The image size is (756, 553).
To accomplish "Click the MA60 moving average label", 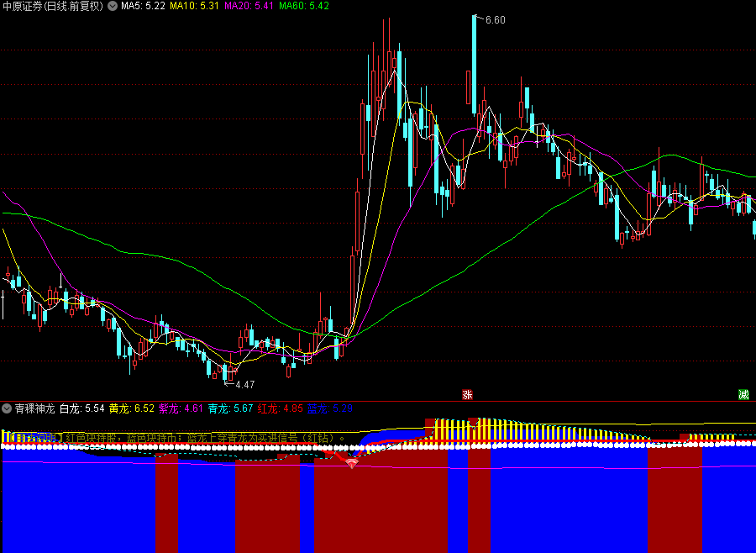I will pos(304,6).
